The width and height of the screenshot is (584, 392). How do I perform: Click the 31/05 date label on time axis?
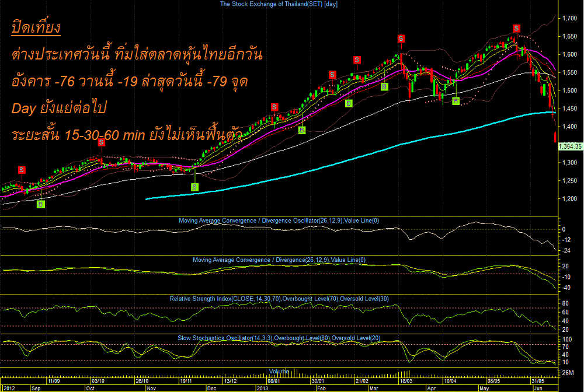(538, 381)
